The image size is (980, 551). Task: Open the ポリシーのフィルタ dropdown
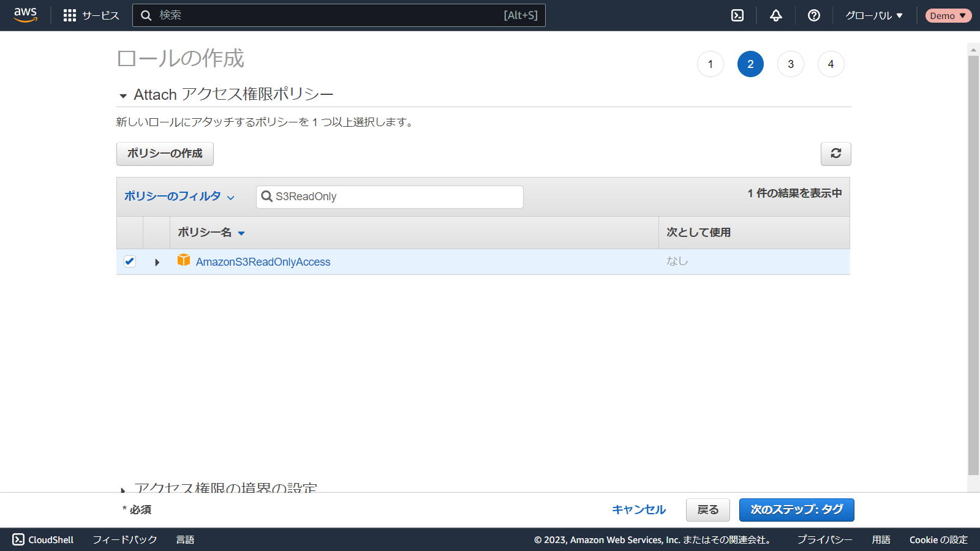coord(179,197)
